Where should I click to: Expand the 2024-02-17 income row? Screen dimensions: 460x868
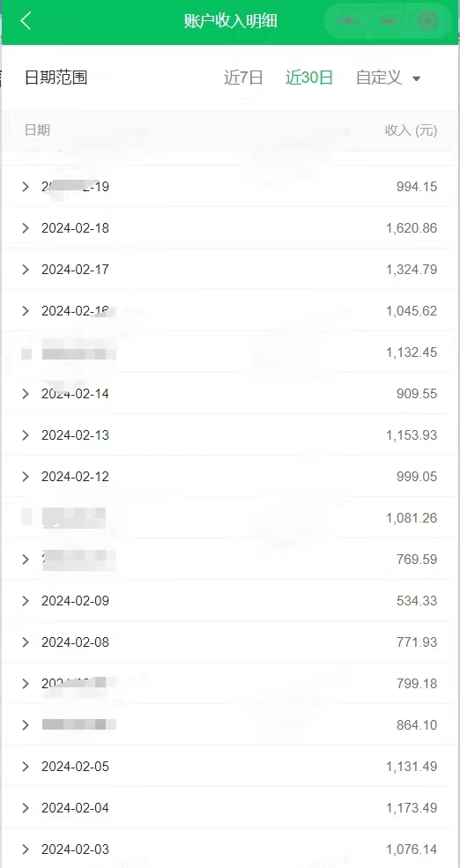coord(230,269)
